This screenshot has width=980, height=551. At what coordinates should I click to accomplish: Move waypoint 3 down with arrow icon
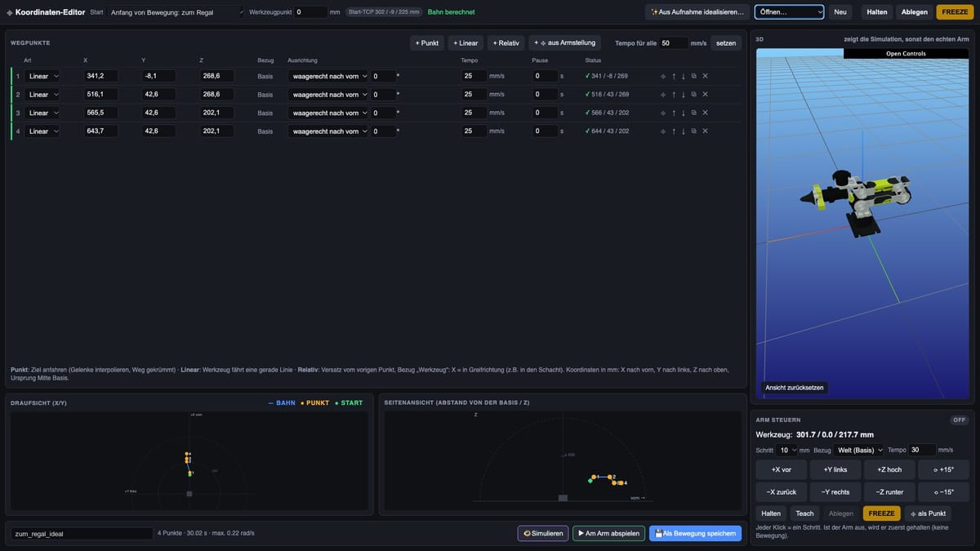pyautogui.click(x=684, y=113)
